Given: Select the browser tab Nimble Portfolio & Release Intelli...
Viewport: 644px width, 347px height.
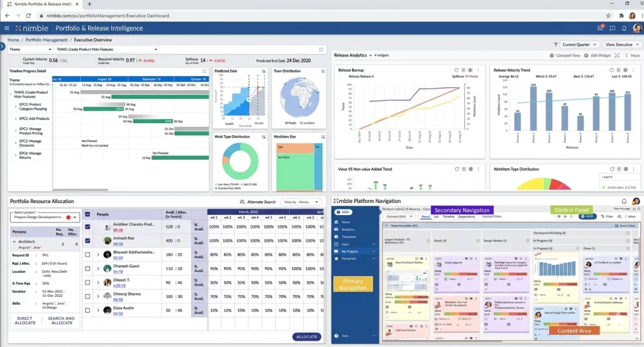Looking at the screenshot, I should pyautogui.click(x=43, y=4).
